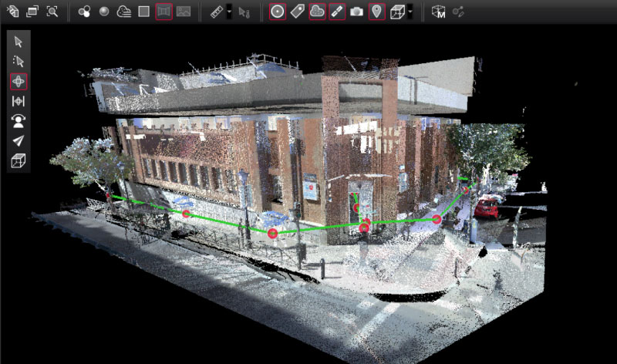Toggle point cloud visibility cloud icon

(317, 12)
